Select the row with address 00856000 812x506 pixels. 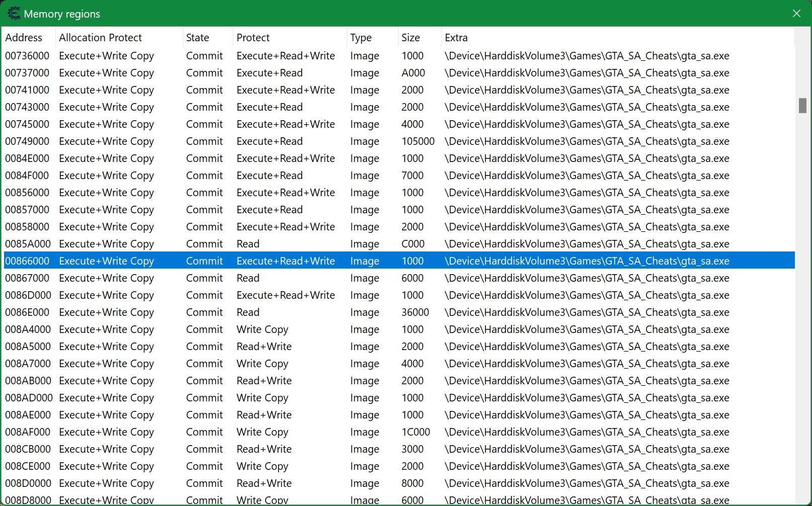point(399,193)
